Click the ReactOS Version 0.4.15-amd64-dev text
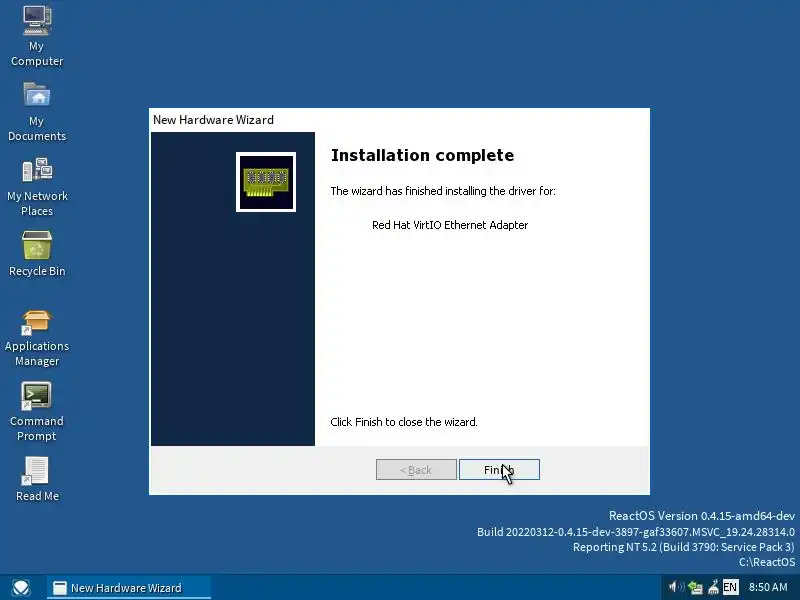Viewport: 800px width, 600px height. point(702,516)
